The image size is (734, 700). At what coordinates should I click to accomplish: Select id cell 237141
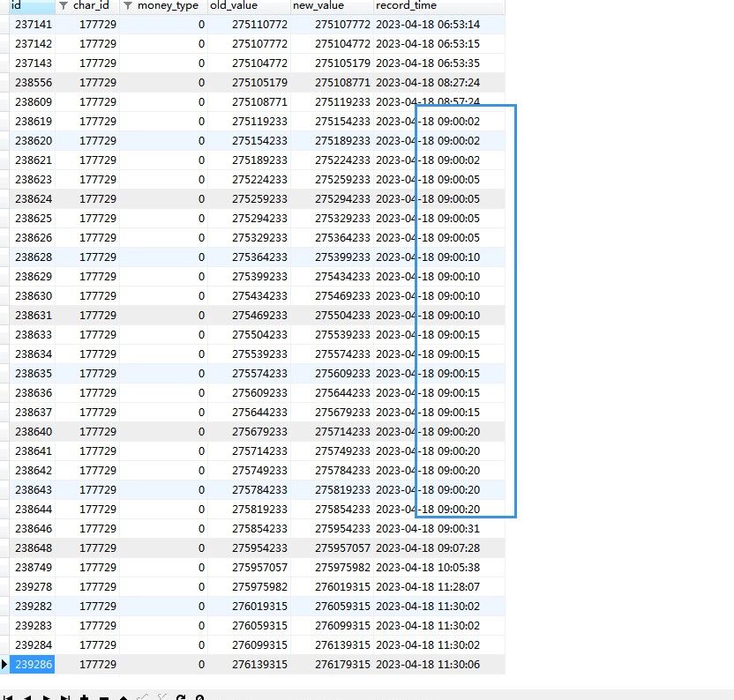click(x=34, y=25)
